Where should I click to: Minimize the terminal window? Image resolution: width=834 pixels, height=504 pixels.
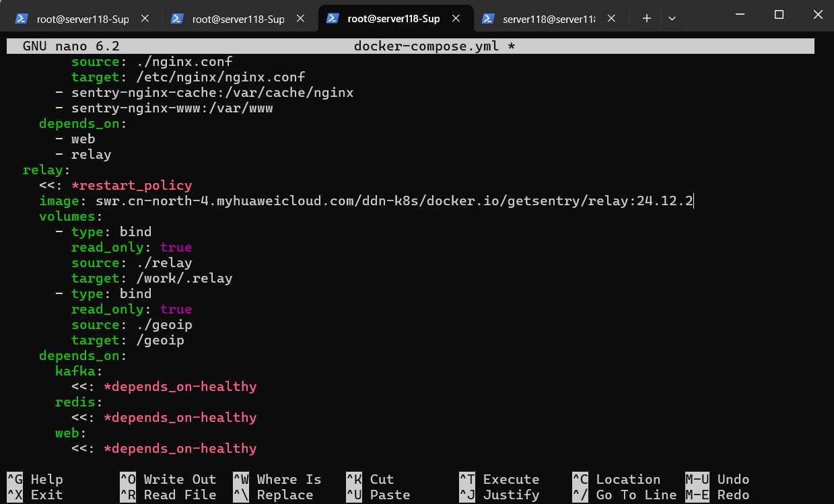748,15
